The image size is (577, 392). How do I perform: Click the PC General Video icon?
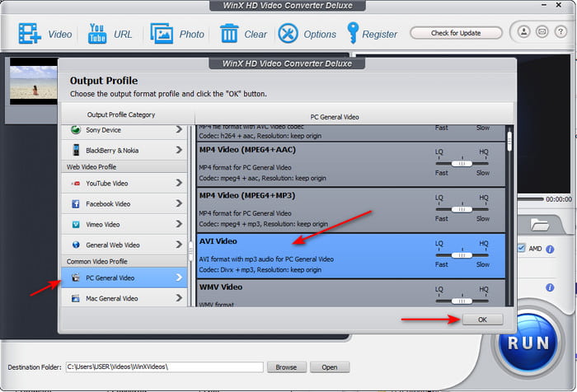(76, 278)
